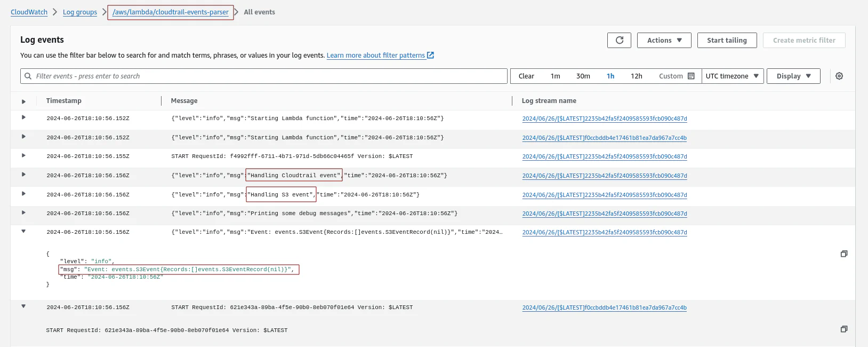
Task: Click the All events breadcrumb text
Action: pos(260,12)
